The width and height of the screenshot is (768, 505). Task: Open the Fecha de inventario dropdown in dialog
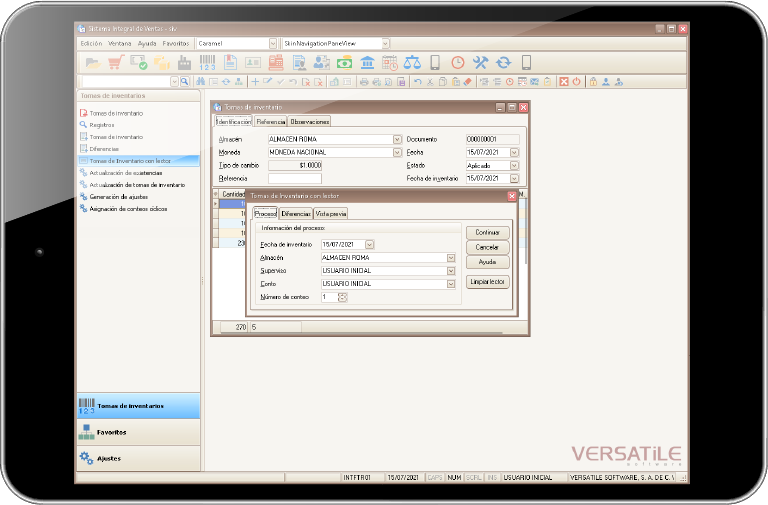tap(370, 244)
